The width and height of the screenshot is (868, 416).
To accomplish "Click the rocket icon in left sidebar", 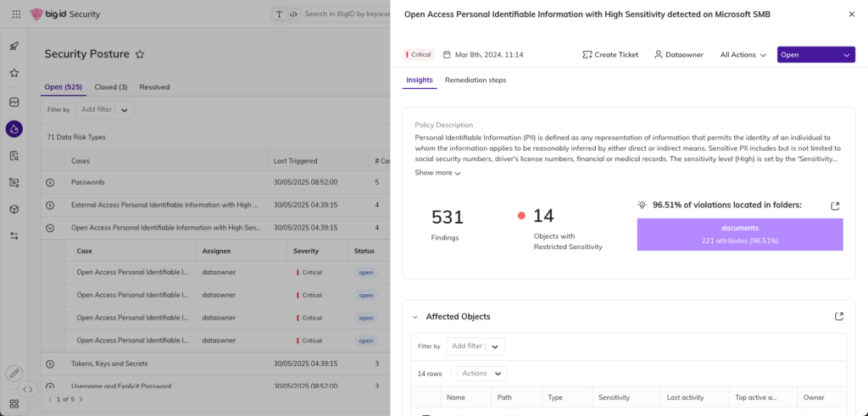I will click(14, 46).
